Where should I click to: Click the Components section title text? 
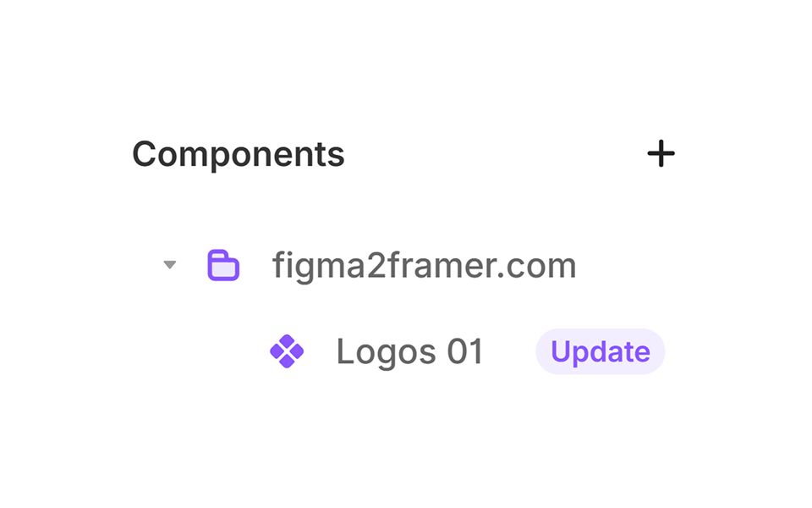click(238, 153)
